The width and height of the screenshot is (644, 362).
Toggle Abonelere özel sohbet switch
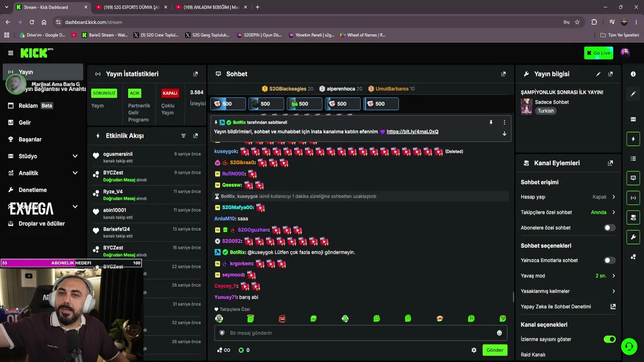[x=609, y=228]
